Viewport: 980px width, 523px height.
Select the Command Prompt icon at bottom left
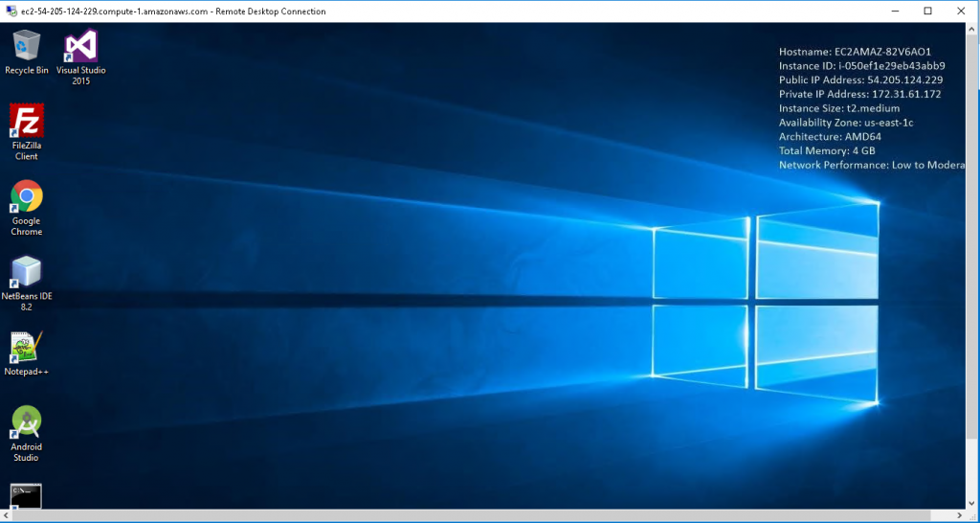[26, 495]
